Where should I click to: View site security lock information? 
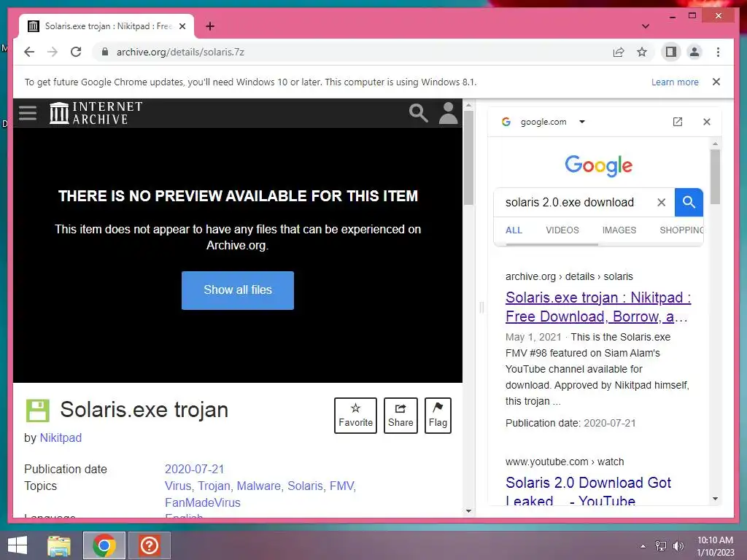coord(105,52)
